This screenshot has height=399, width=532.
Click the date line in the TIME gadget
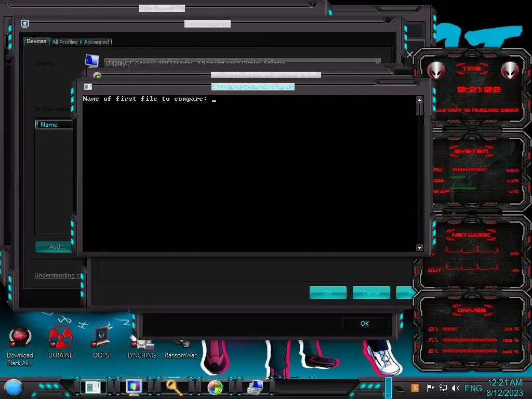pos(477,110)
